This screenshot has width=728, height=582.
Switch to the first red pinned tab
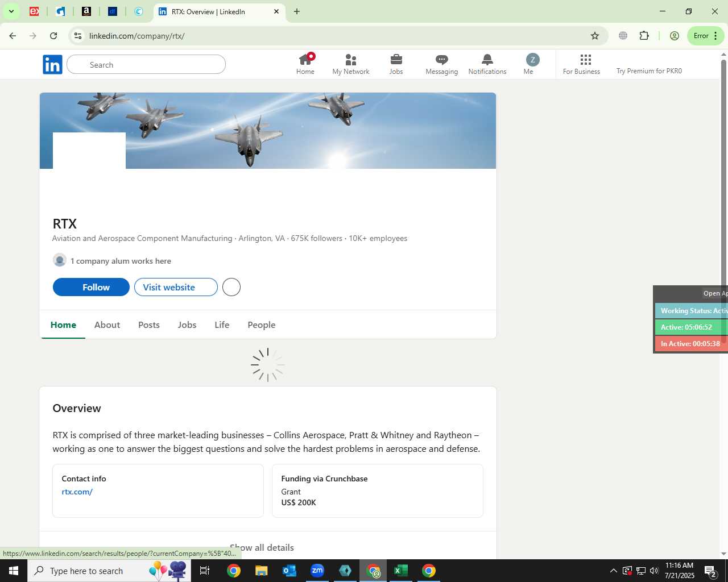click(x=34, y=11)
